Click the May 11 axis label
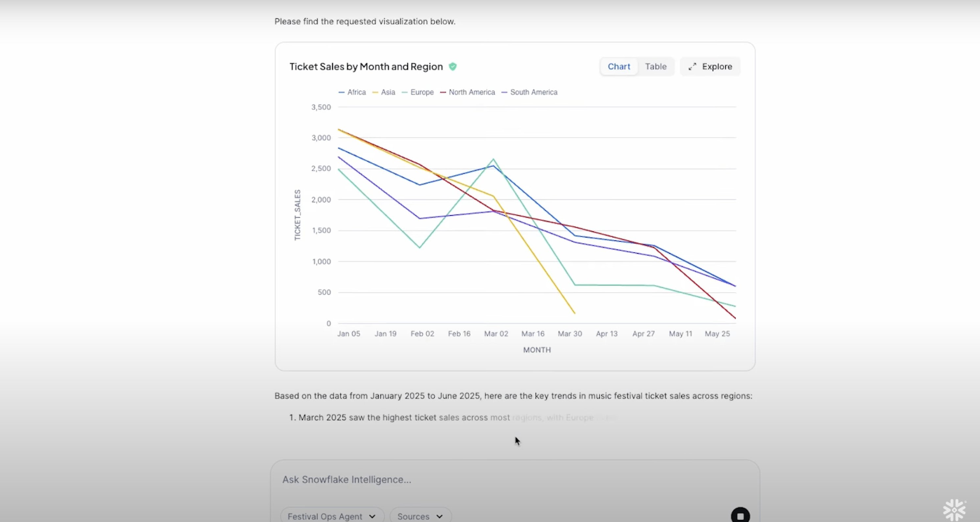The width and height of the screenshot is (980, 522). (680, 334)
